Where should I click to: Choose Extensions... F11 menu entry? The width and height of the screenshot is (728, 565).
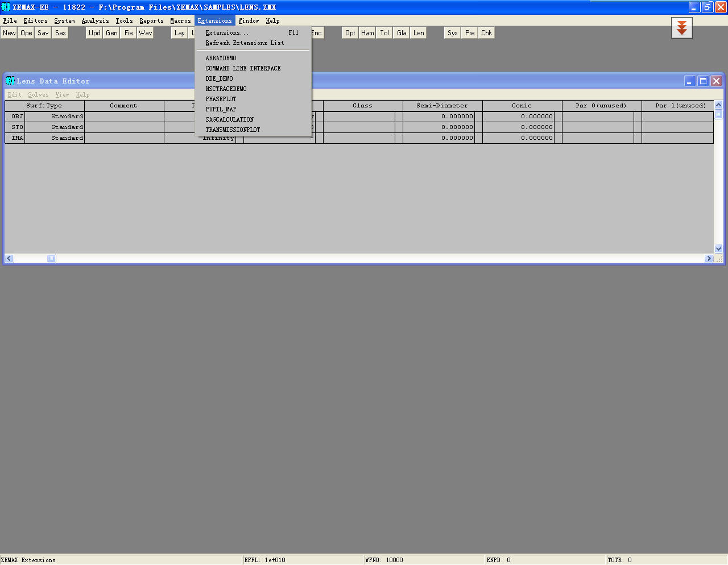[253, 32]
